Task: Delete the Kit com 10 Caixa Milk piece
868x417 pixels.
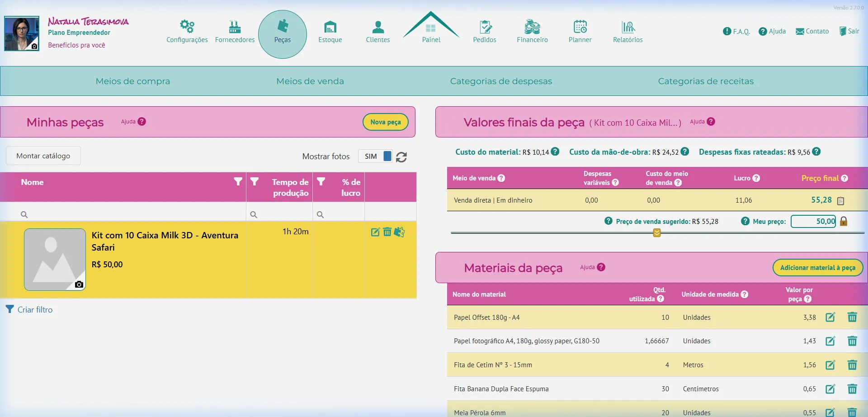Action: coord(387,232)
